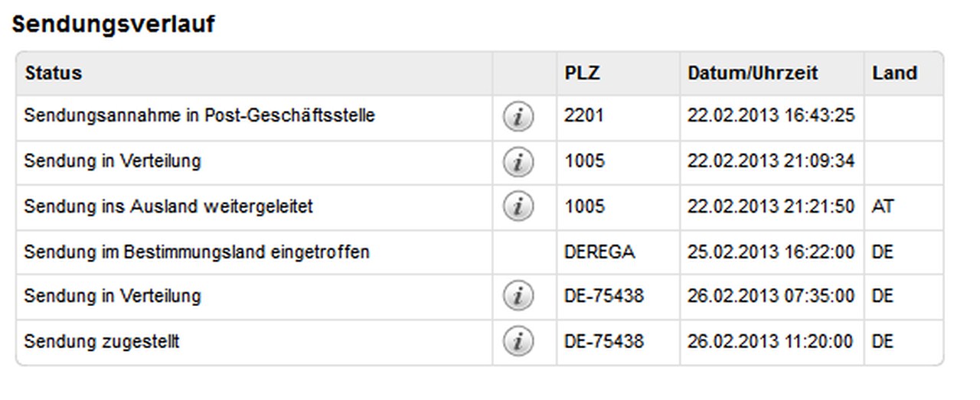The width and height of the screenshot is (980, 400).
Task: Click the Sendung ins Ausland weitergeleitet text
Action: point(168,207)
